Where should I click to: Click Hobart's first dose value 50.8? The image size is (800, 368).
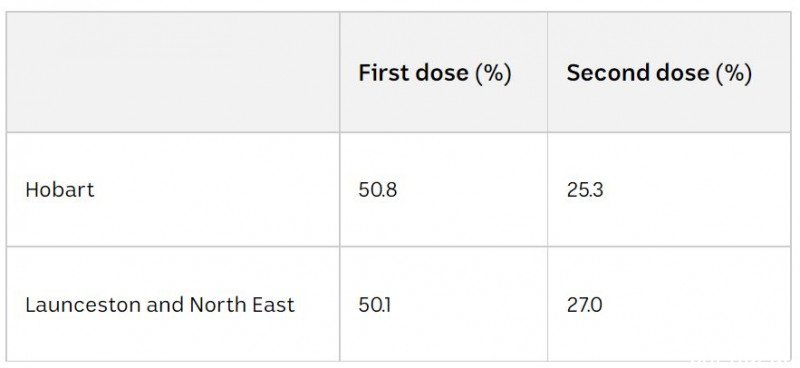[x=378, y=190]
